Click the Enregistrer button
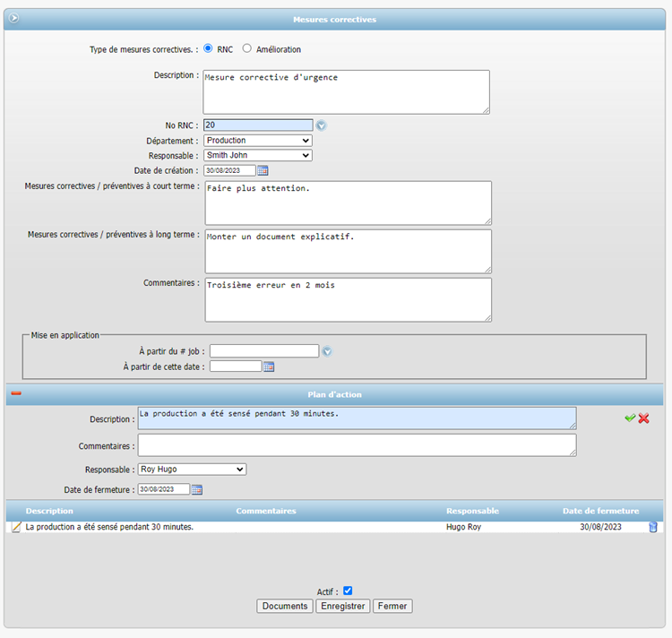Image resolution: width=672 pixels, height=638 pixels. (x=343, y=606)
